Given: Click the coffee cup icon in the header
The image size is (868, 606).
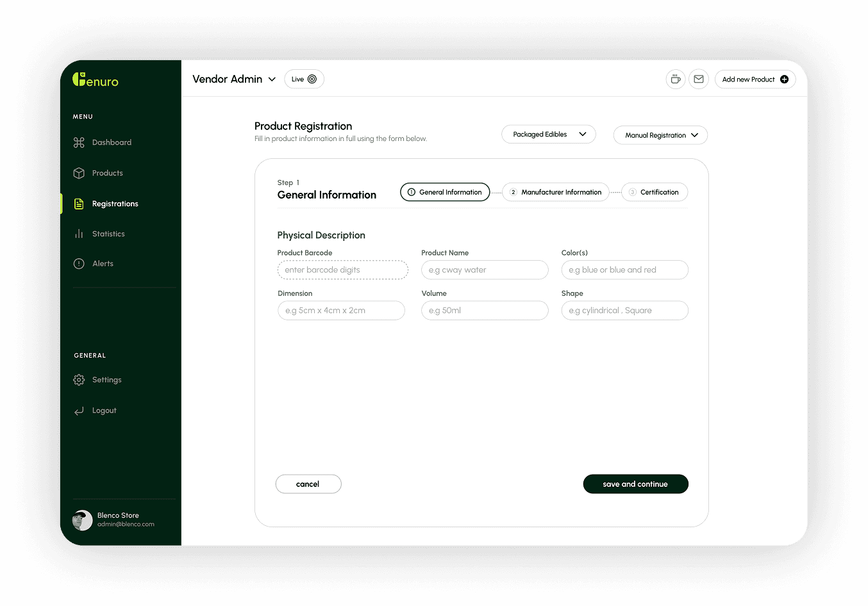Looking at the screenshot, I should 676,79.
